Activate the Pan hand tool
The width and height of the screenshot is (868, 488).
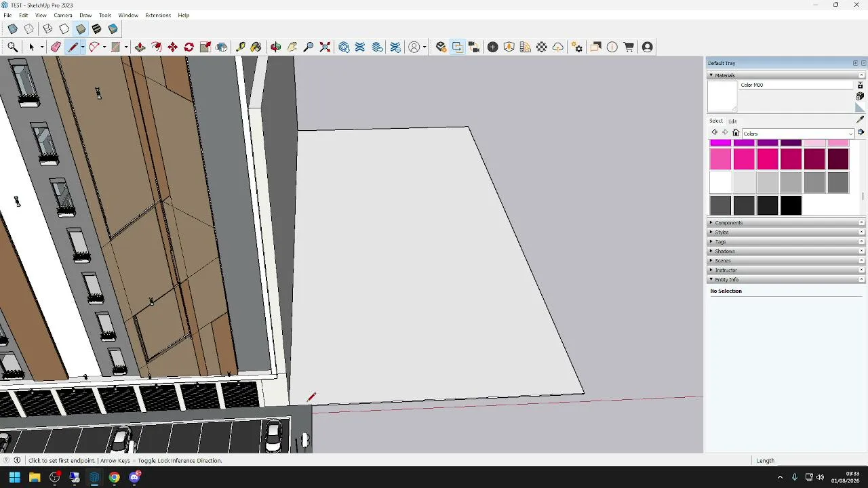coord(292,47)
